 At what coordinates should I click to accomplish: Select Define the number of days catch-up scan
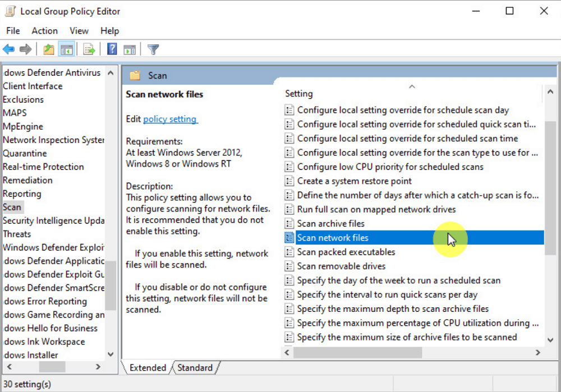point(417,195)
